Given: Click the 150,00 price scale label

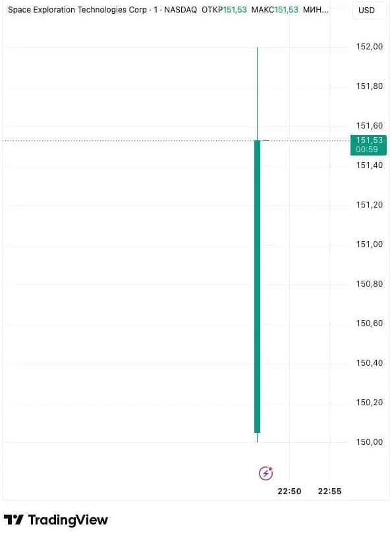Looking at the screenshot, I should (x=370, y=441).
